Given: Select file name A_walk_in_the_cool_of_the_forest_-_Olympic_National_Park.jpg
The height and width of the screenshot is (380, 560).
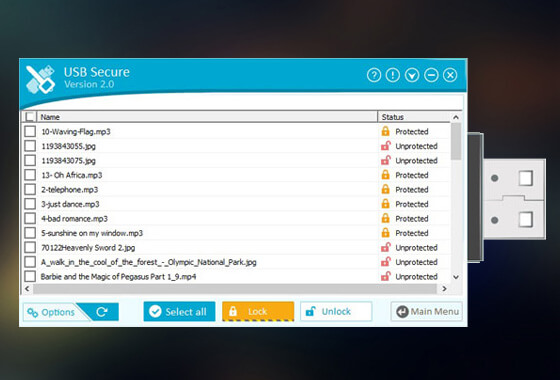Looking at the screenshot, I should click(149, 262).
